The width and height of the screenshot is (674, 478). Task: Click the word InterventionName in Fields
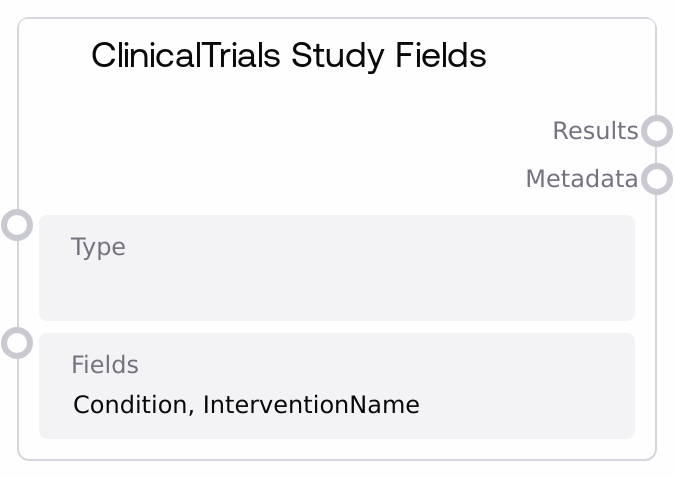311,405
